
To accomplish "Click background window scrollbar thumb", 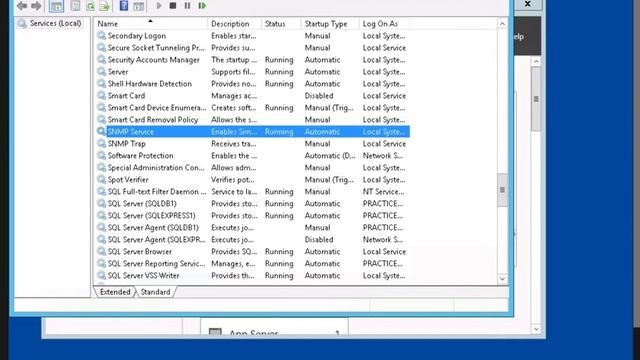I will 536,99.
